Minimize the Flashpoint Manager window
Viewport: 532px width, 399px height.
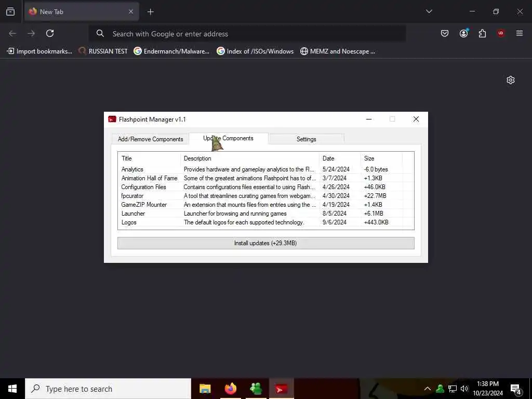(x=369, y=119)
